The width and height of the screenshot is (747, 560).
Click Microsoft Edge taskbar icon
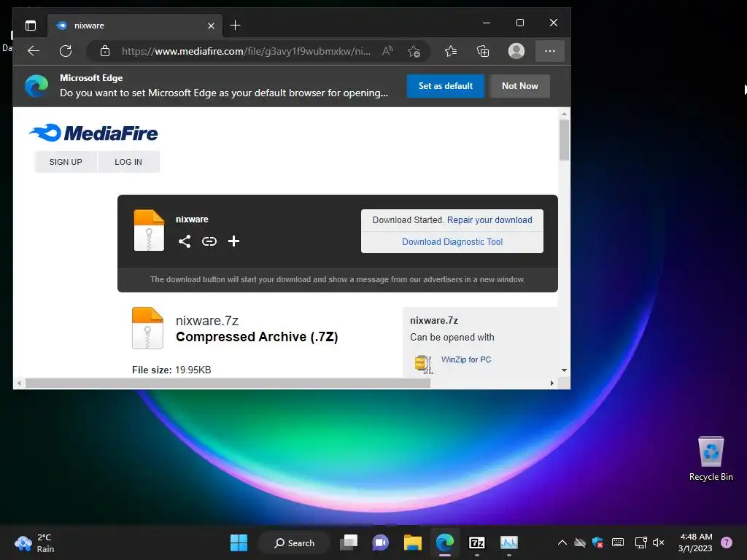click(x=445, y=542)
